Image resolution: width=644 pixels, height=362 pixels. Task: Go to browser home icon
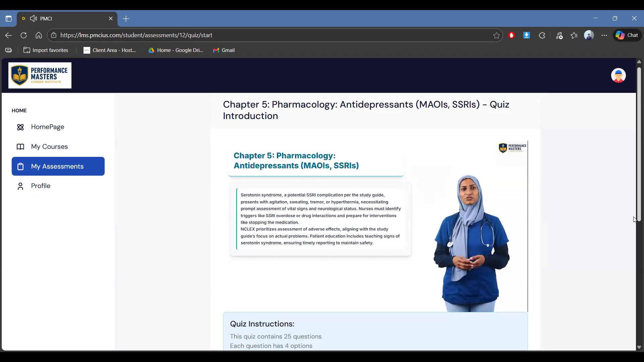pyautogui.click(x=39, y=36)
